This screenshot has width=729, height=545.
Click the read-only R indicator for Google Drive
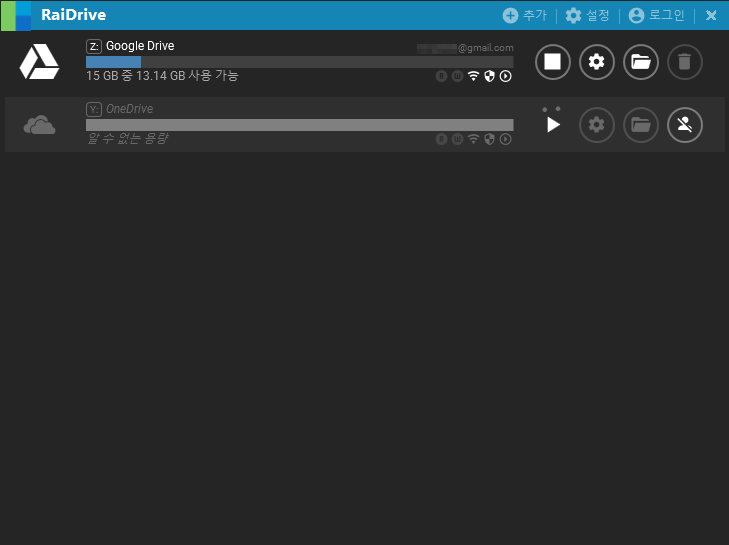point(441,76)
